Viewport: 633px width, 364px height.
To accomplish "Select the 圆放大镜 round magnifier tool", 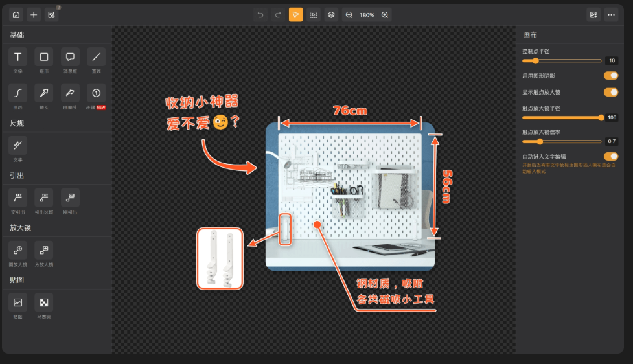I will (17, 250).
